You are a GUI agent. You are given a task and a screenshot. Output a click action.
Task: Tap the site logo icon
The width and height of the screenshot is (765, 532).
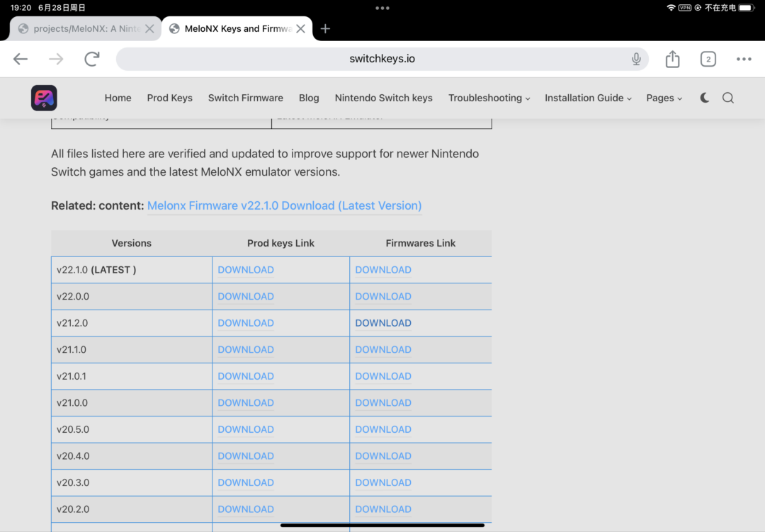(44, 98)
